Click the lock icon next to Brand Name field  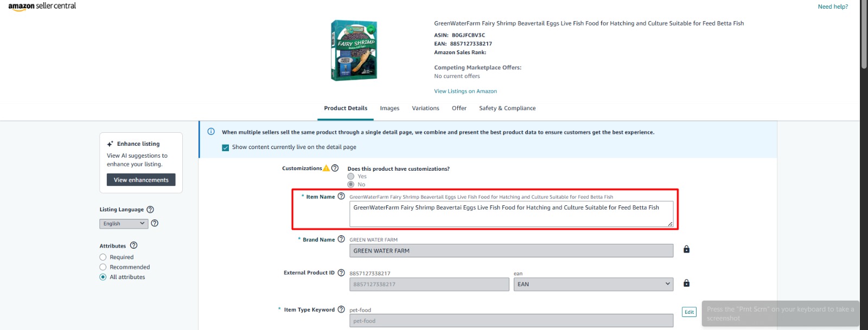pos(686,249)
